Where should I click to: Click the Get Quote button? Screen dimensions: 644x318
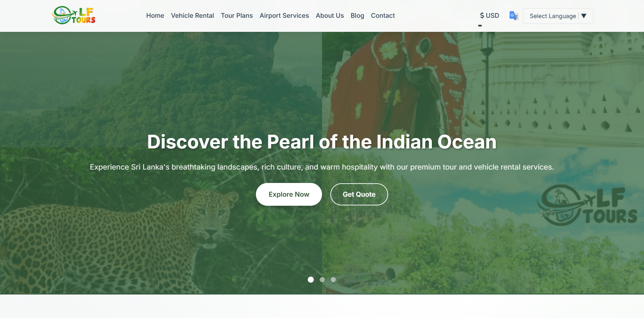click(359, 194)
